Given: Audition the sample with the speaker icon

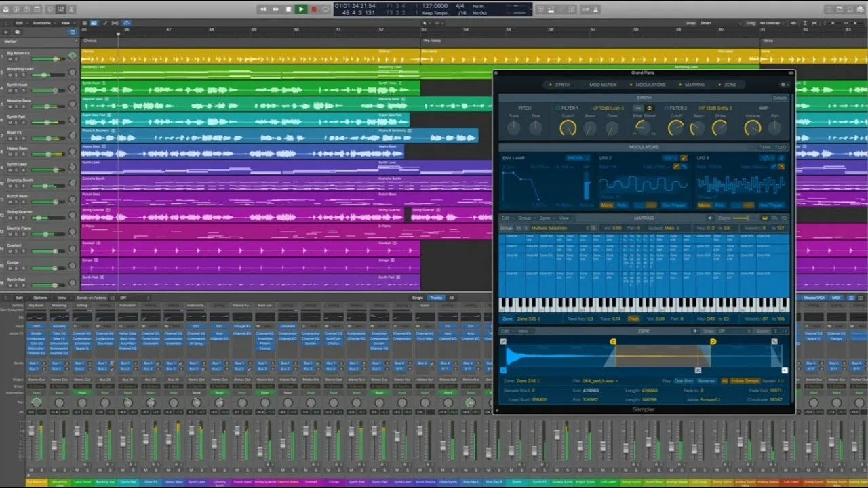Looking at the screenshot, I should (694, 331).
